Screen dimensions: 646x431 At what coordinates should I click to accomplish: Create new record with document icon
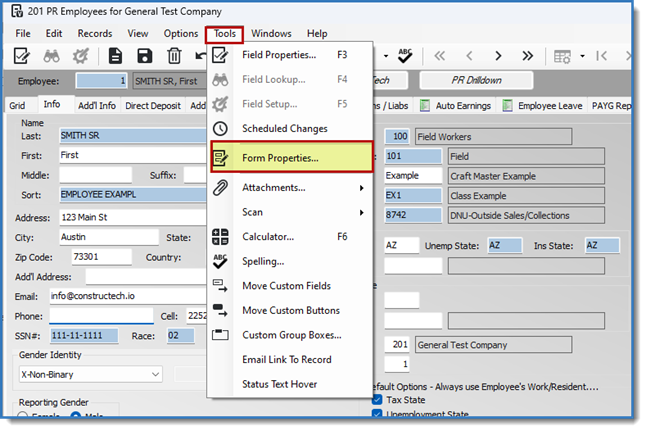115,56
